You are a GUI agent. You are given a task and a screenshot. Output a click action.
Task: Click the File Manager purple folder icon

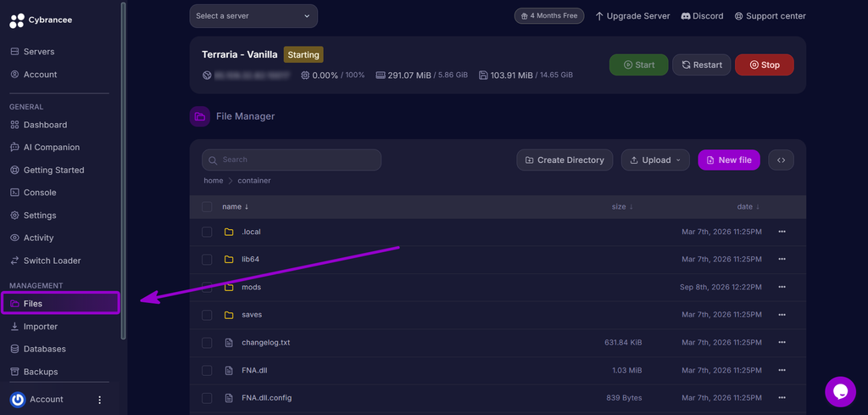pyautogui.click(x=200, y=116)
